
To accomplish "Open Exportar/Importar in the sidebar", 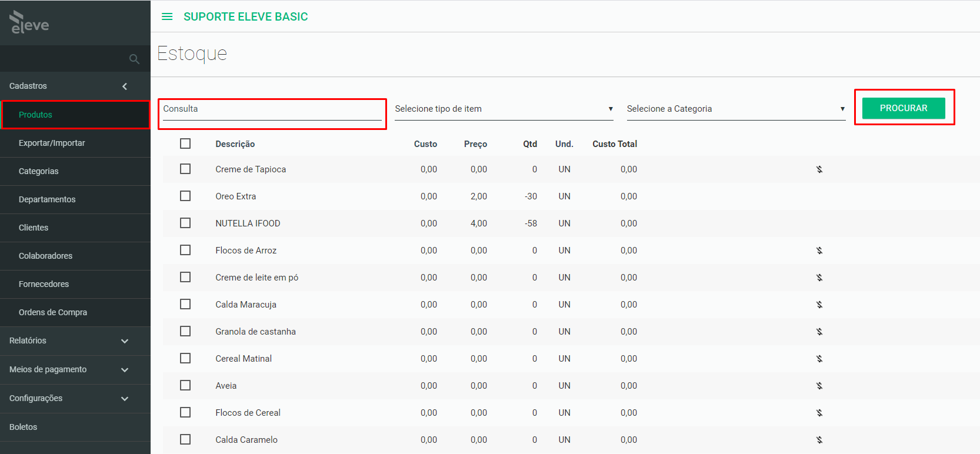I will point(75,143).
